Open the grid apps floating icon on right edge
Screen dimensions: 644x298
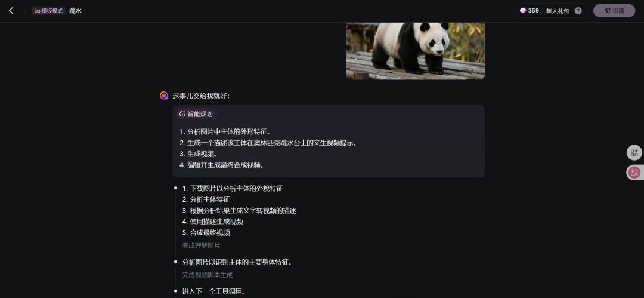[634, 153]
